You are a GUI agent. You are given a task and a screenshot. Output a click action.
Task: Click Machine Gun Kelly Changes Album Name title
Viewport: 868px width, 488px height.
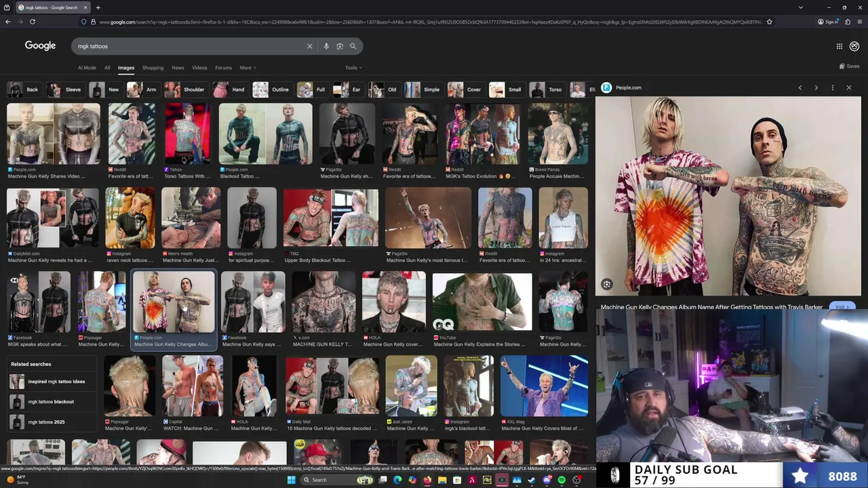coord(711,307)
